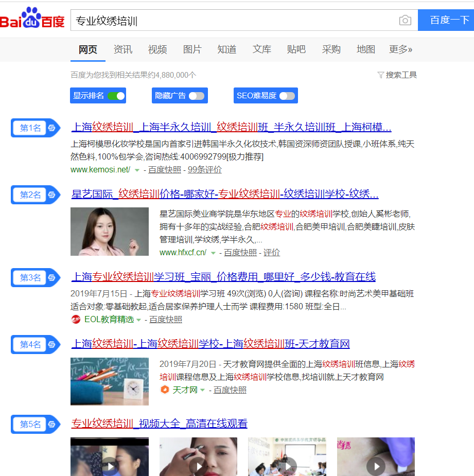Image resolution: width=474 pixels, height=476 pixels.
Task: Open the 采购 tab
Action: tap(331, 49)
